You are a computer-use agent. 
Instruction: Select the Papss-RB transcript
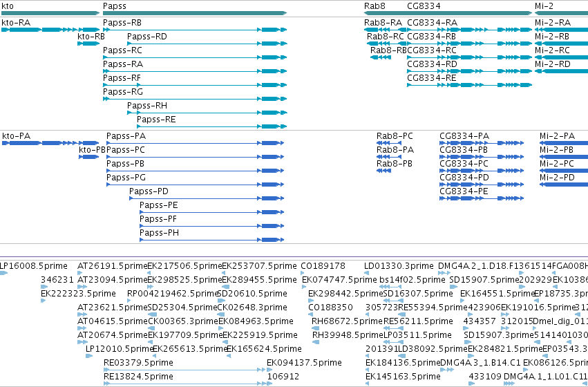coord(195,30)
